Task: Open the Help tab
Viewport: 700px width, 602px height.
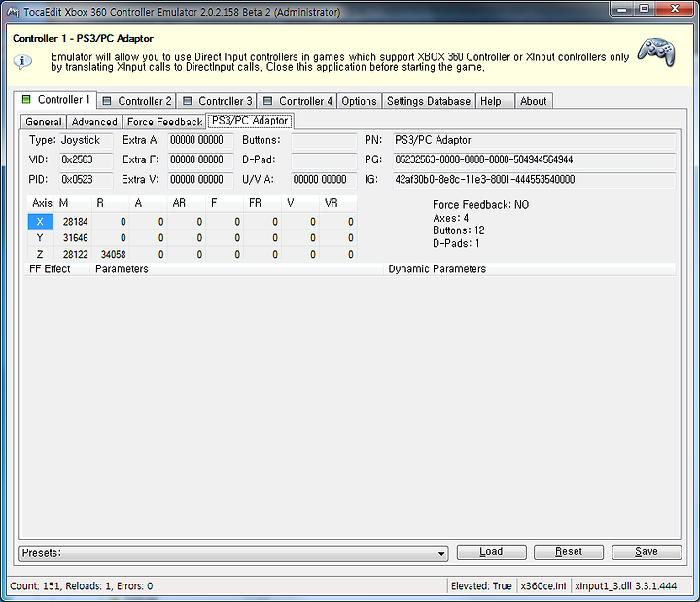Action: click(x=495, y=101)
